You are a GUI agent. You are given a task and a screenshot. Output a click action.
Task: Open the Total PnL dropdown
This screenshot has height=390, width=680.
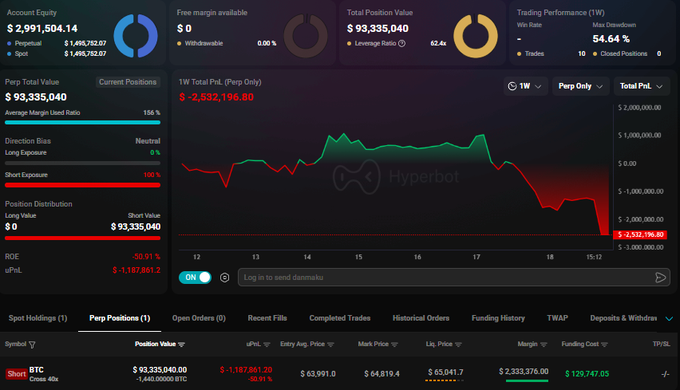point(642,86)
